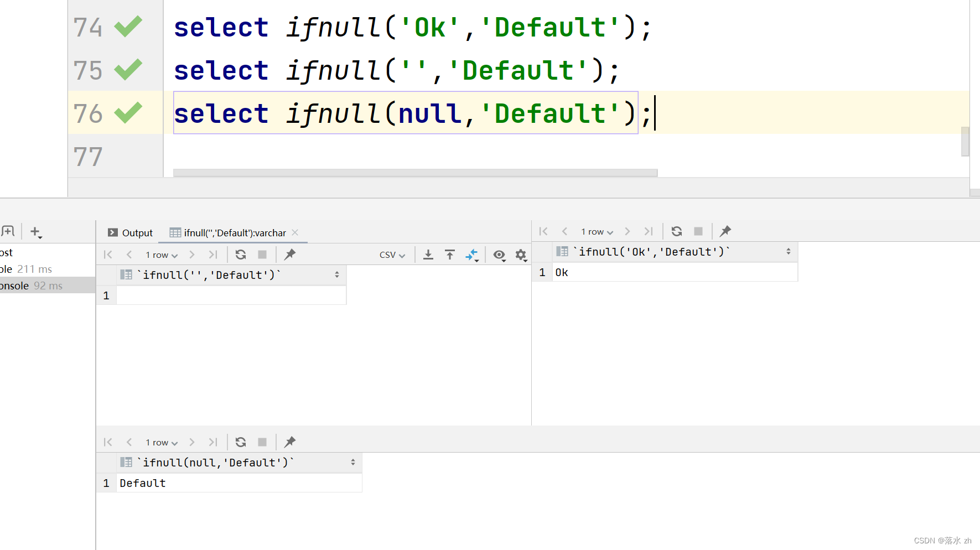The width and height of the screenshot is (980, 550).
Task: Click the toolbar icon left of the plus button
Action: tap(8, 231)
